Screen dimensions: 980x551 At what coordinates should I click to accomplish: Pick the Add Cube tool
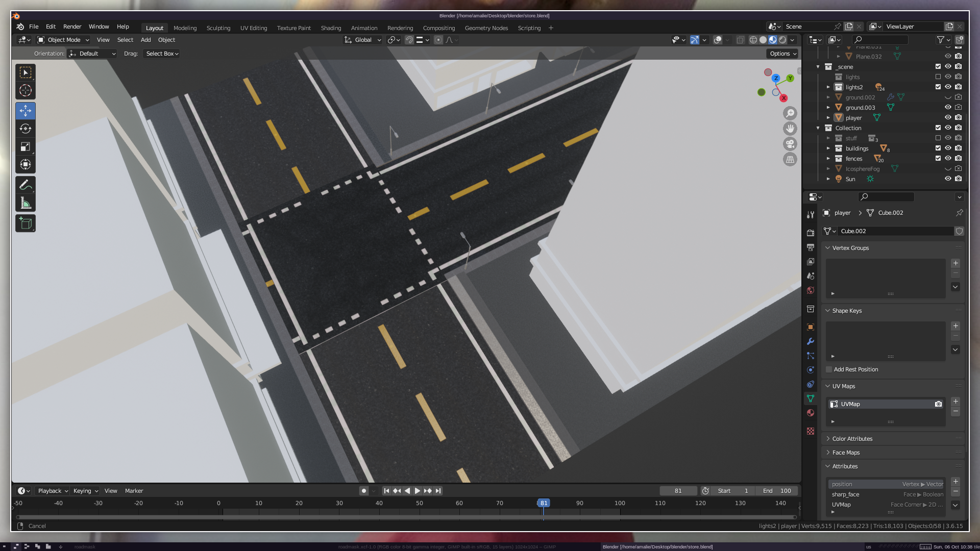click(26, 223)
